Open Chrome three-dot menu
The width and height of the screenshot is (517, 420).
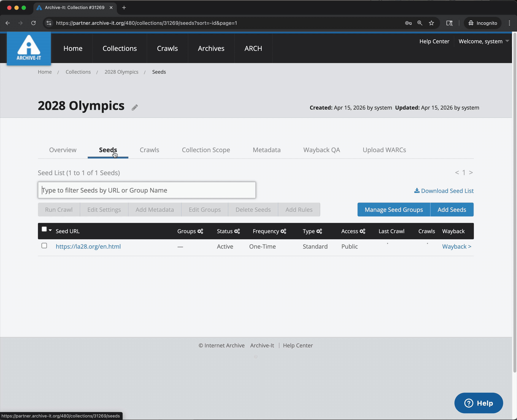(x=509, y=23)
